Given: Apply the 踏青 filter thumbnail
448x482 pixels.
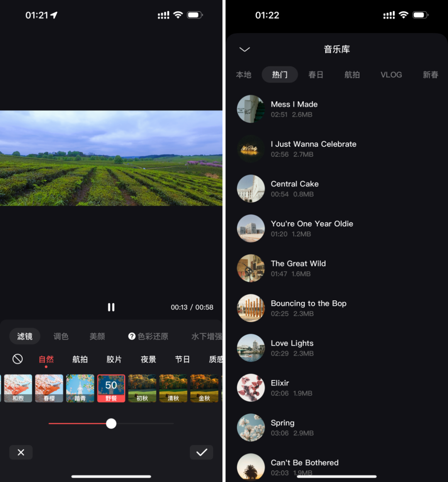Looking at the screenshot, I should (80, 388).
